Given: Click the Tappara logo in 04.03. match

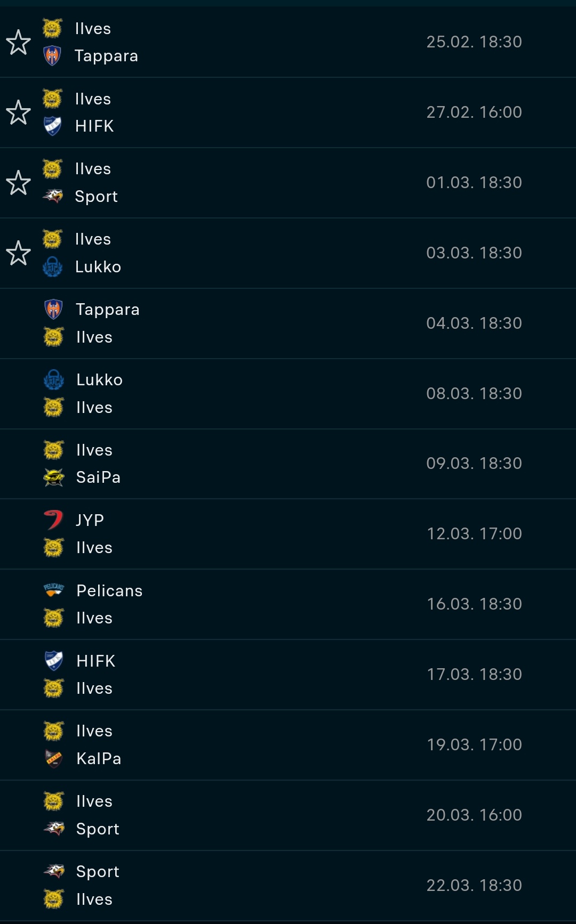Looking at the screenshot, I should 53,309.
